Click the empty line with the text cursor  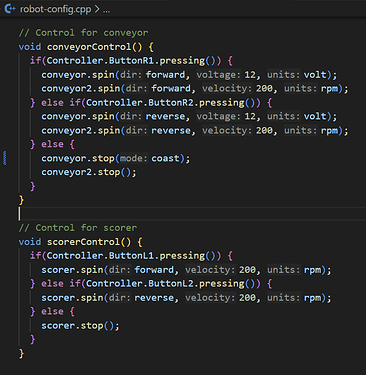192,214
